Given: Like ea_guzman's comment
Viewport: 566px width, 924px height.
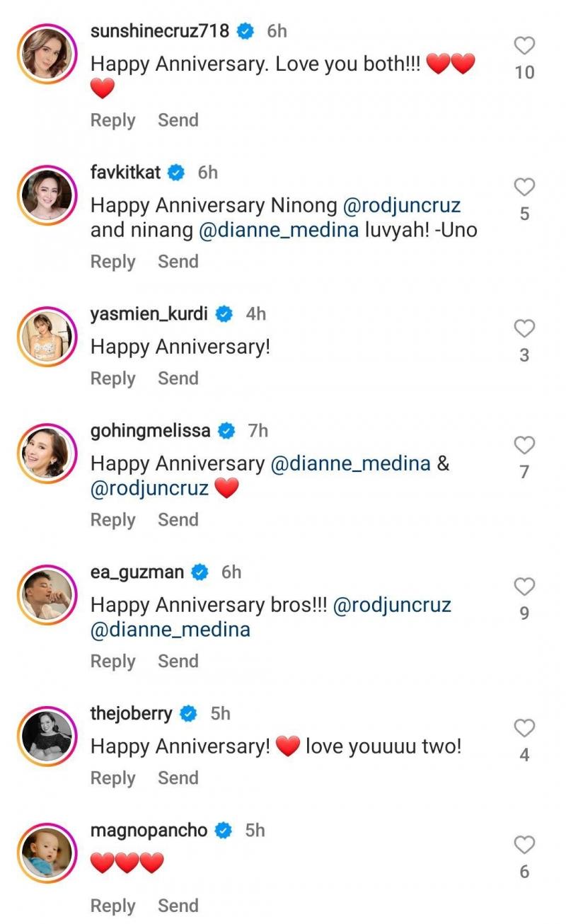Looking at the screenshot, I should [x=524, y=587].
